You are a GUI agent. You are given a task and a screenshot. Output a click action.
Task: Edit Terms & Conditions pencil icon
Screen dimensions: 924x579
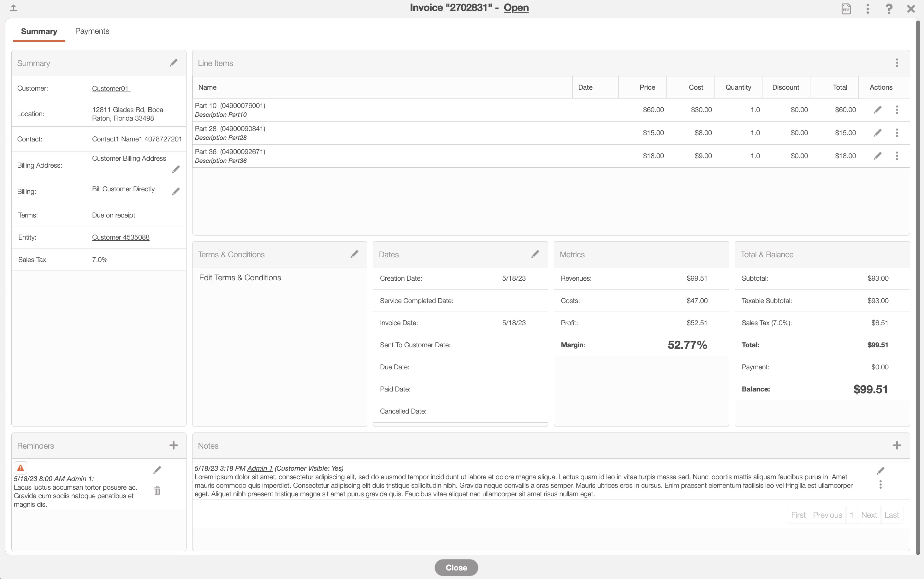click(354, 254)
